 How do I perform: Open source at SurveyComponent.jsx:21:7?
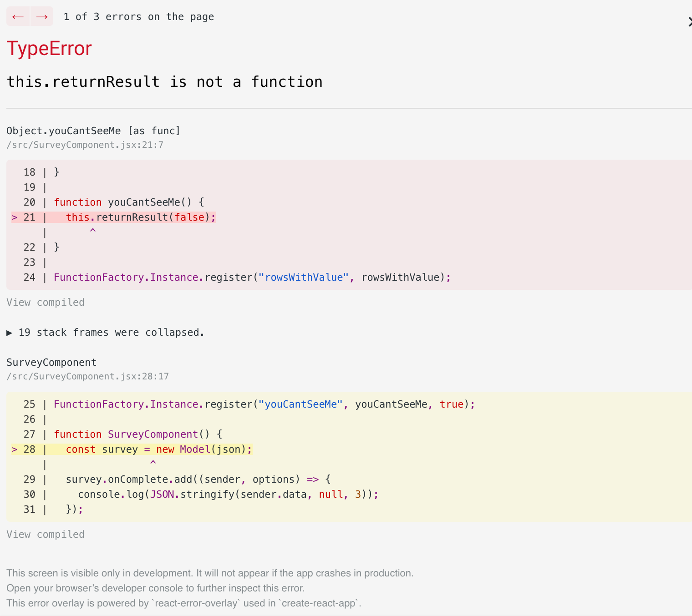[x=85, y=145]
